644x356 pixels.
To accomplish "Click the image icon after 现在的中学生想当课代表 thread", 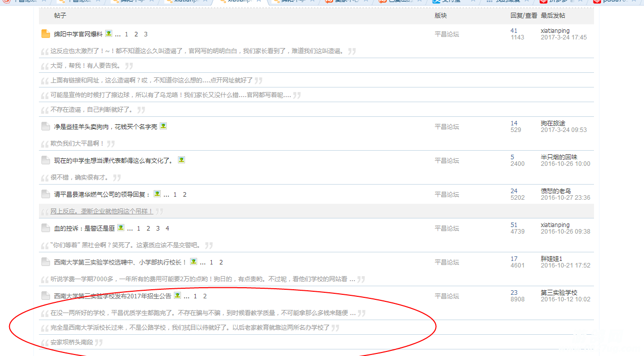I will [181, 160].
